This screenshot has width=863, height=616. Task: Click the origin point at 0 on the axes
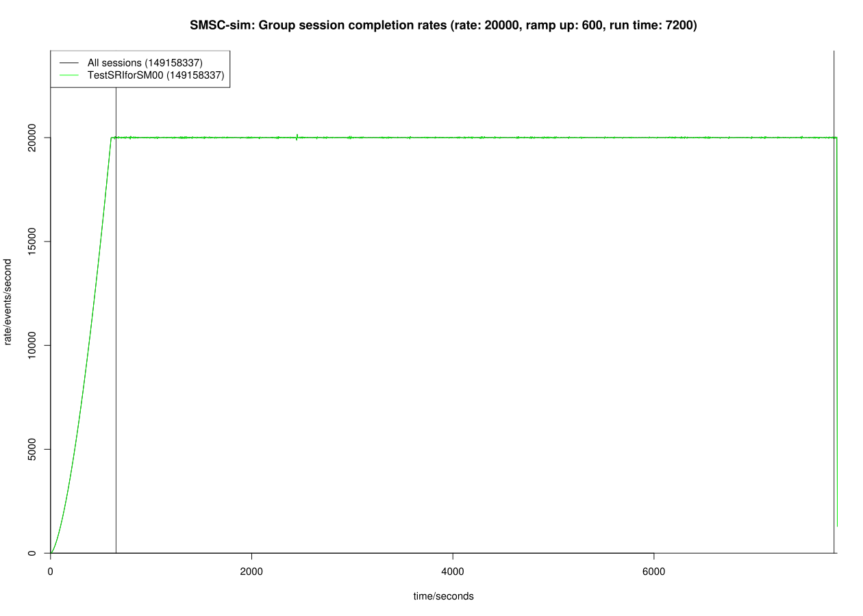[49, 554]
